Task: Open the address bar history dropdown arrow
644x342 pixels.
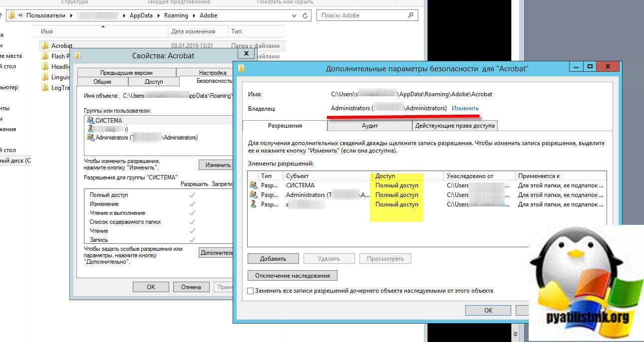Action: coord(294,15)
